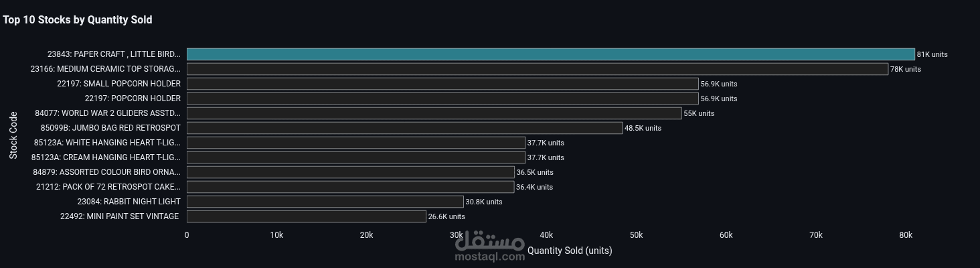The width and height of the screenshot is (980, 268).
Task: Click the '81K units' data label
Action: tap(932, 54)
